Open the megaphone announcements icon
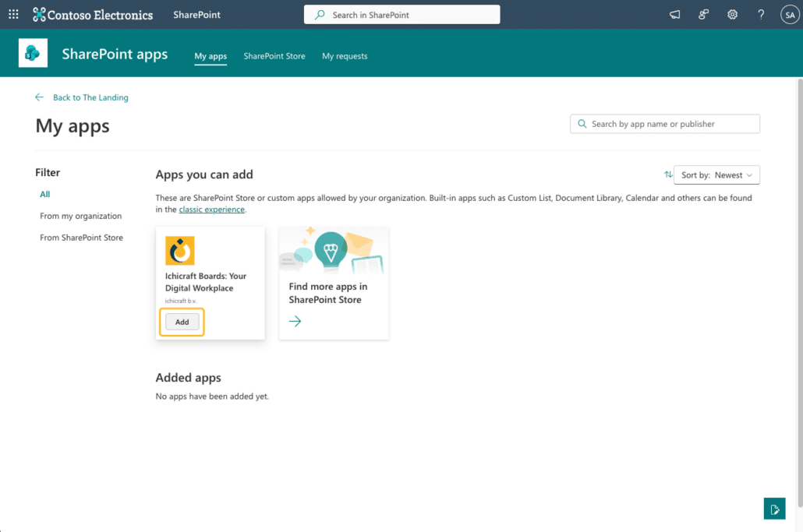 pyautogui.click(x=675, y=15)
